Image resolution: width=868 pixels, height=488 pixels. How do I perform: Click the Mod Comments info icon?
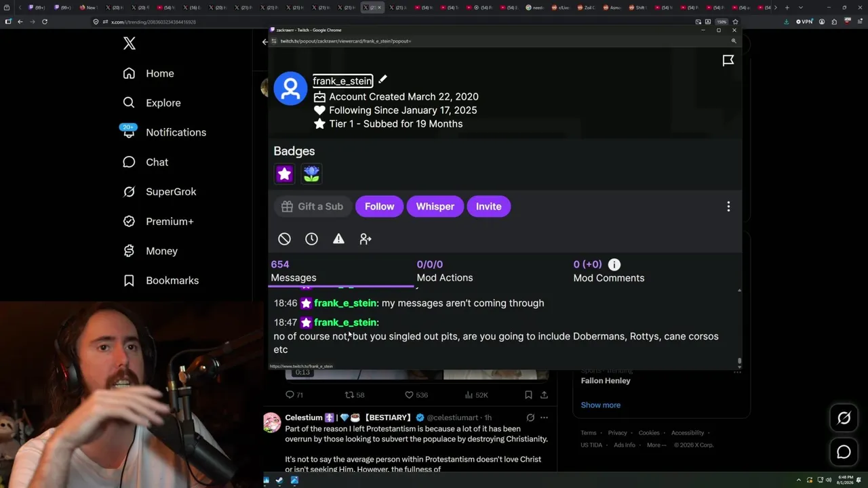tap(614, 264)
